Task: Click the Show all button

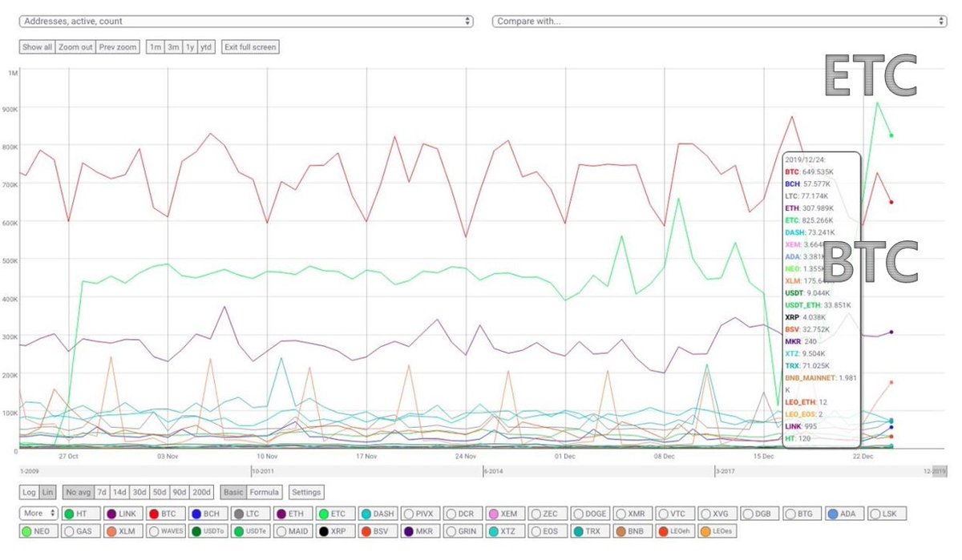Action: coord(36,46)
